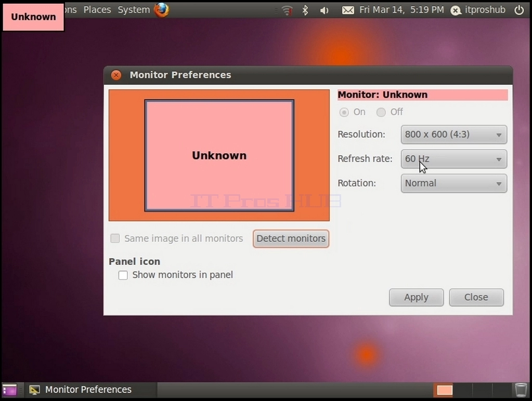Open the Places menu
This screenshot has height=401, width=532.
click(x=97, y=10)
